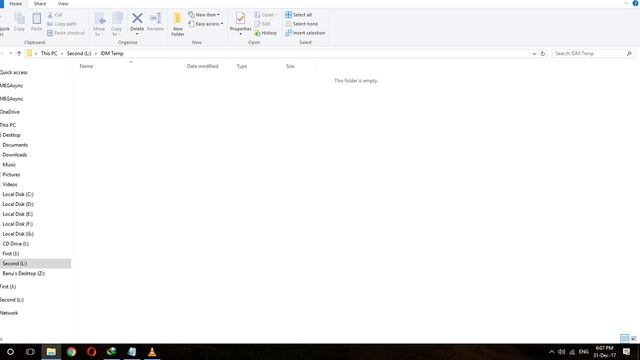Open Google Chrome from the taskbar
Image resolution: width=640 pixels, height=360 pixels.
tap(71, 351)
